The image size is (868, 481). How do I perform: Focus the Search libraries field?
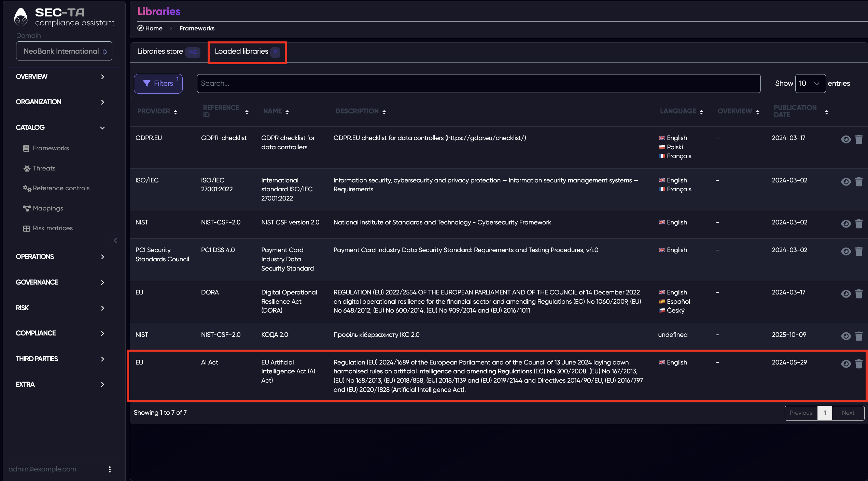(x=479, y=83)
